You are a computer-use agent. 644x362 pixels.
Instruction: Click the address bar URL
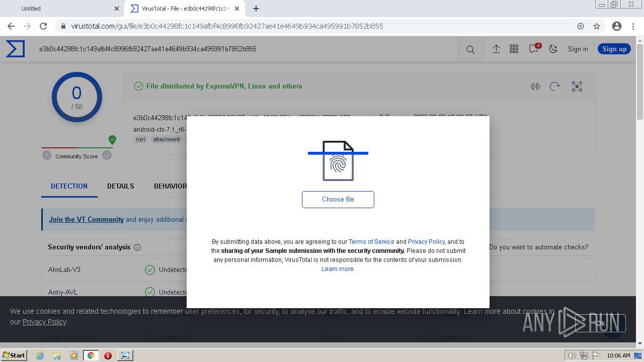click(227, 26)
